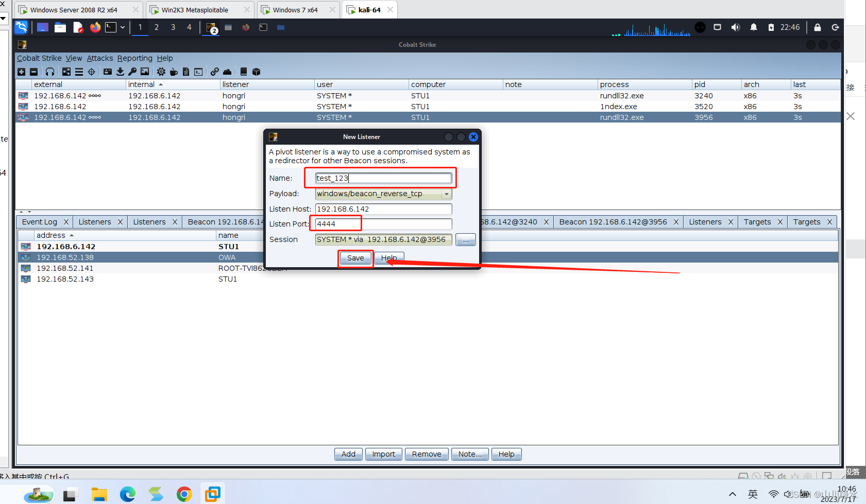Viewport: 866px width, 504px height.
Task: Open file manager icon in Kali panel
Action: [x=60, y=27]
